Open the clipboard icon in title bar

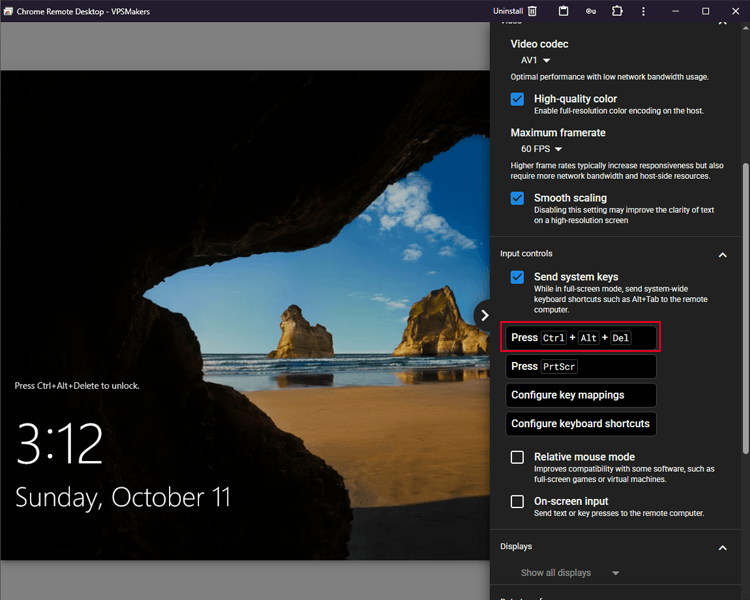(563, 11)
